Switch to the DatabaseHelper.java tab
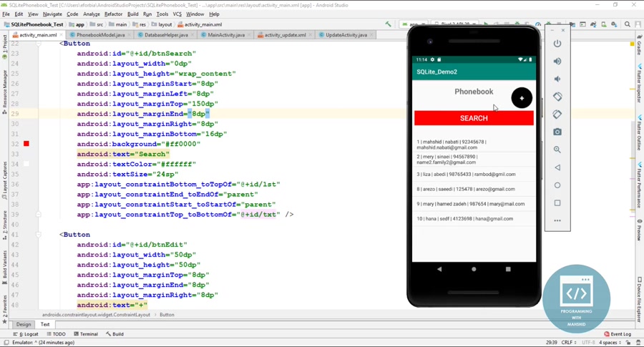Image resolution: width=644 pixels, height=347 pixels. [165, 34]
